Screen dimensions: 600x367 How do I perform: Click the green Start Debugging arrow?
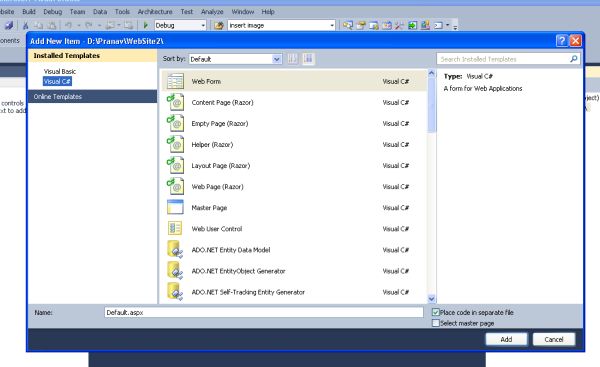pos(145,25)
